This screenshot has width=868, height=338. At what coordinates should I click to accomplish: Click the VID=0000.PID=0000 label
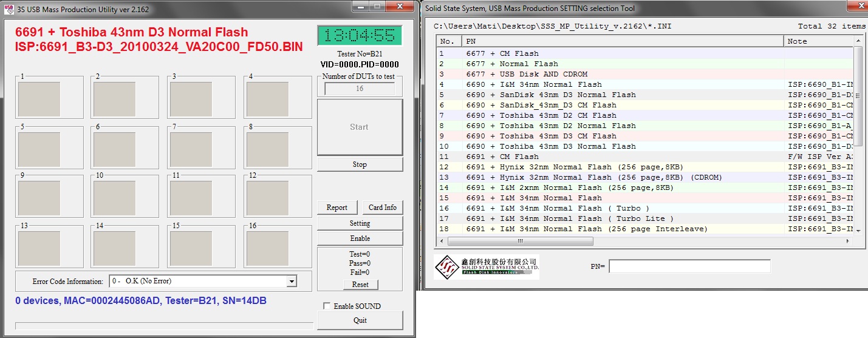360,64
